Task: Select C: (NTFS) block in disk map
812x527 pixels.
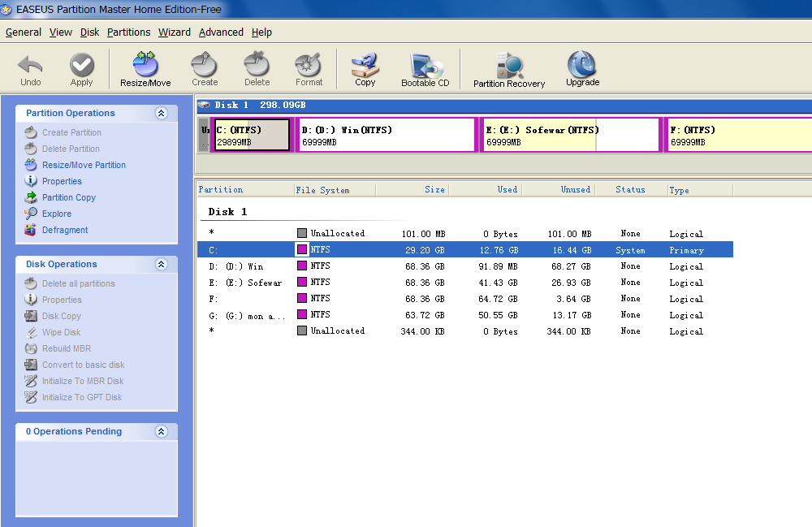Action: pos(253,135)
